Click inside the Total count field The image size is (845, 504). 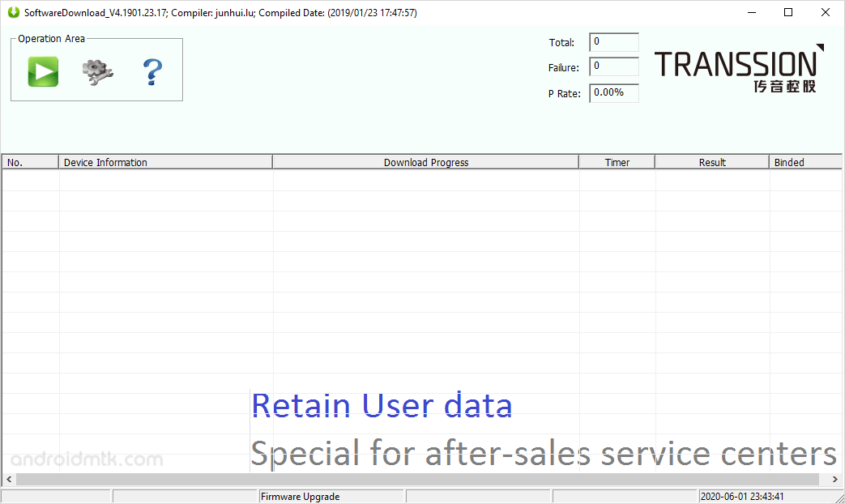pyautogui.click(x=613, y=41)
